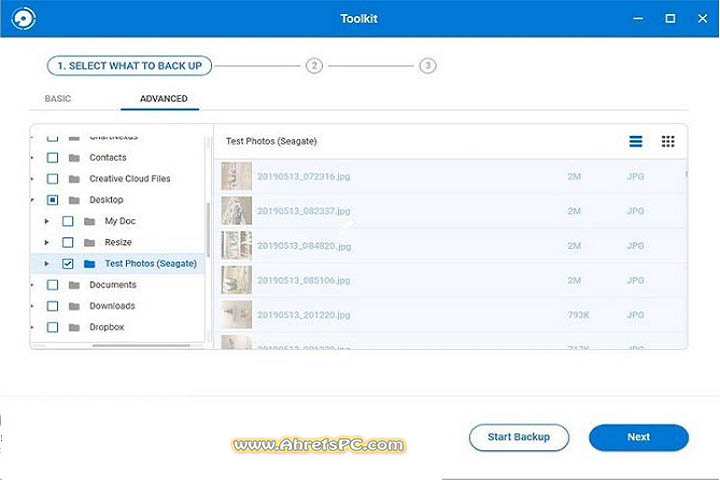The width and height of the screenshot is (720, 480).
Task: Select the Downloads tree label
Action: click(x=112, y=306)
